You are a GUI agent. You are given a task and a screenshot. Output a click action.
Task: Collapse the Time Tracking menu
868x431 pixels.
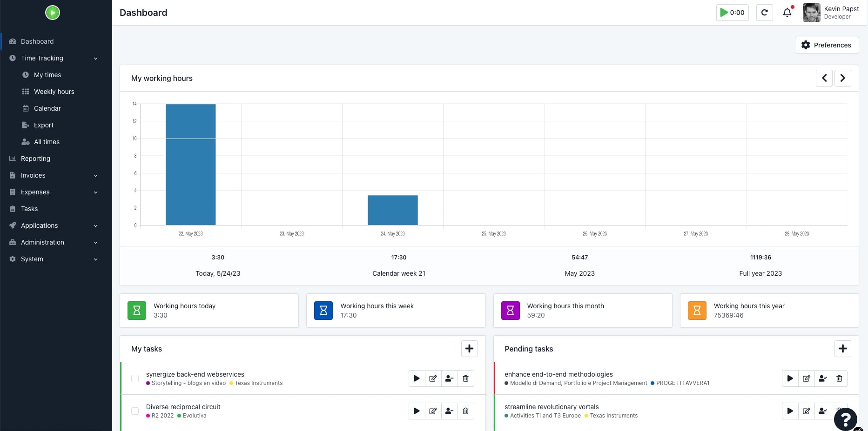56,58
